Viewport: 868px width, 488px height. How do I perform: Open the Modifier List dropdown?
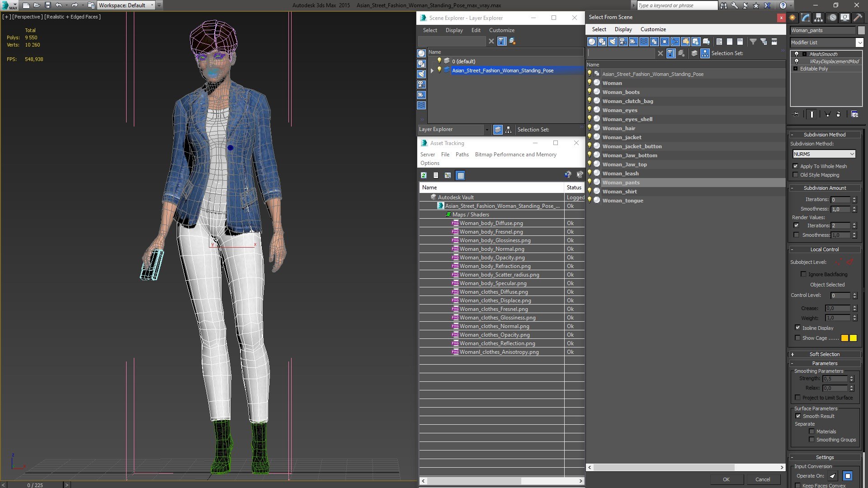coord(859,42)
